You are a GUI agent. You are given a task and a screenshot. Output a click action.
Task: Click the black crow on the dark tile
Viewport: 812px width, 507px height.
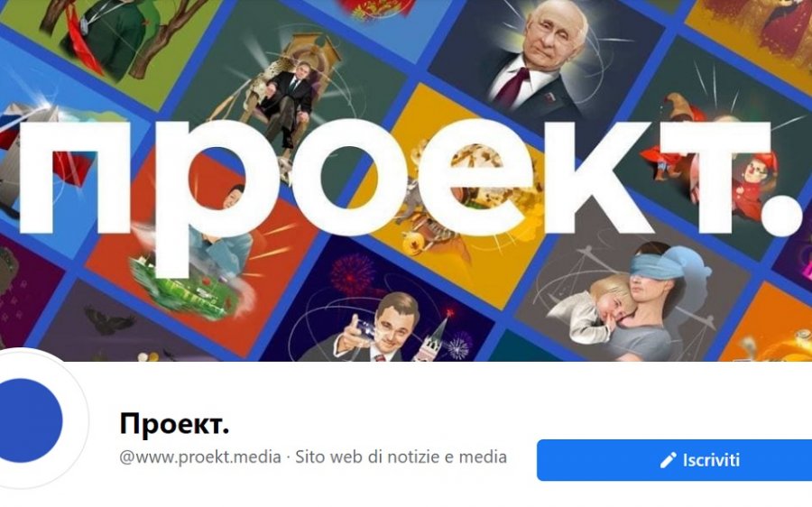(110, 320)
